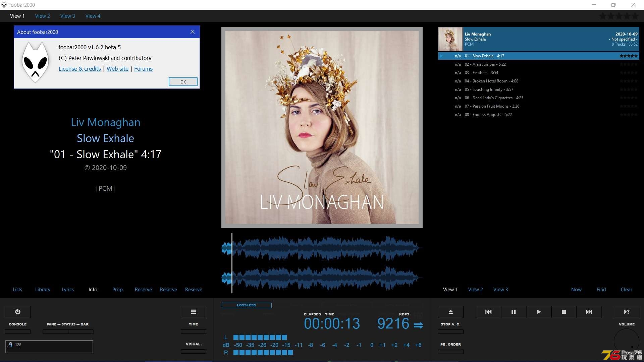Select playlist View 1 tab

pyautogui.click(x=450, y=290)
